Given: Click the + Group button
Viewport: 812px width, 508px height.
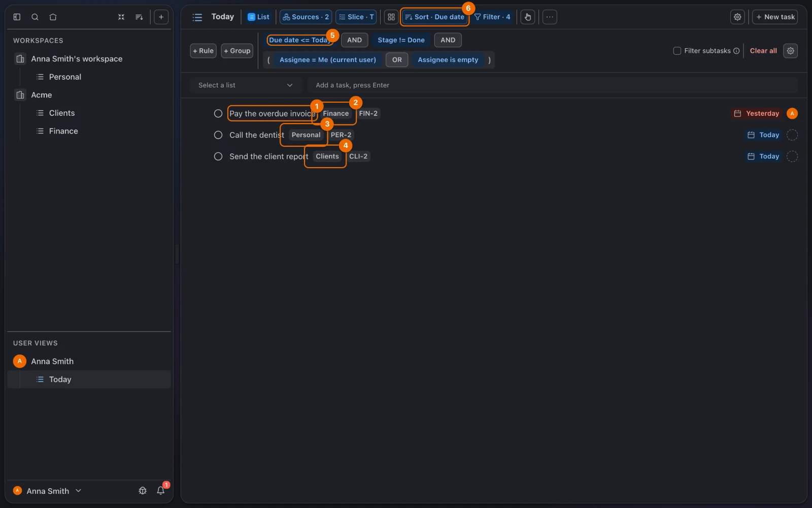Looking at the screenshot, I should [237, 51].
